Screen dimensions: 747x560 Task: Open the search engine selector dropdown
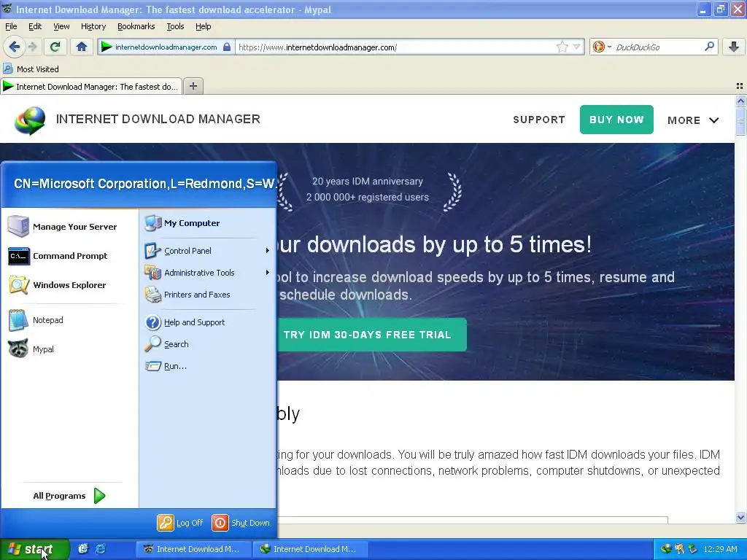click(602, 47)
